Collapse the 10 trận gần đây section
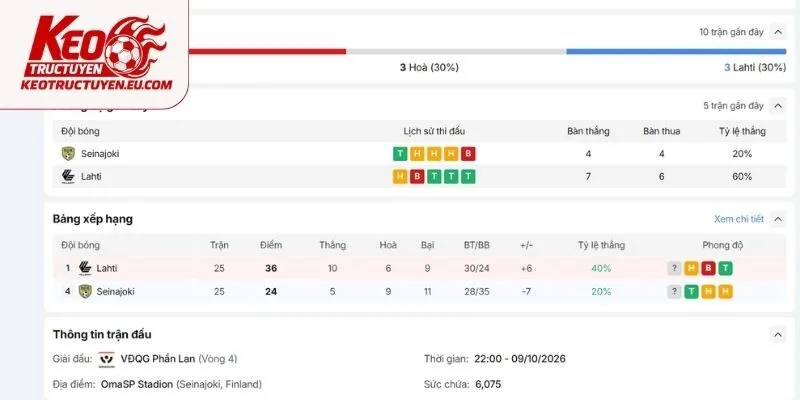This screenshot has width=800, height=400. (x=777, y=32)
